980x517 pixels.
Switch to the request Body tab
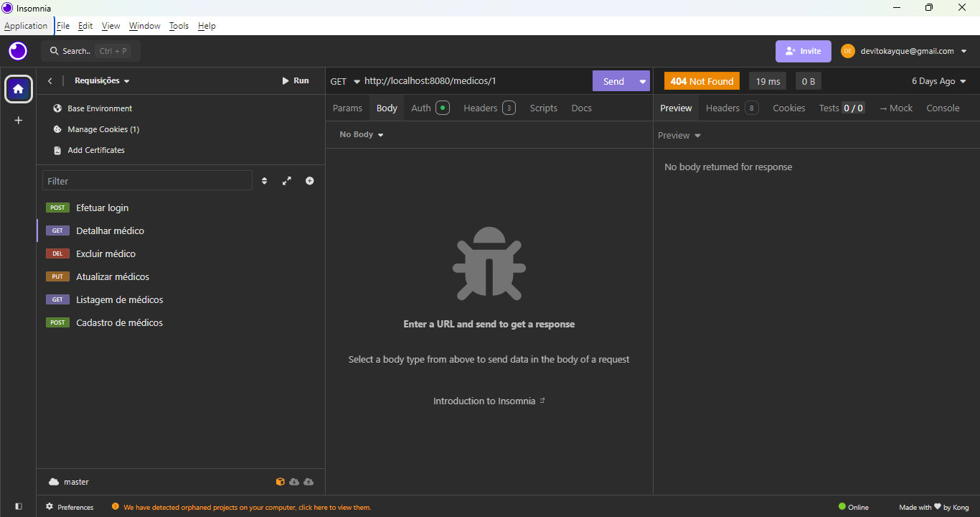(x=387, y=108)
